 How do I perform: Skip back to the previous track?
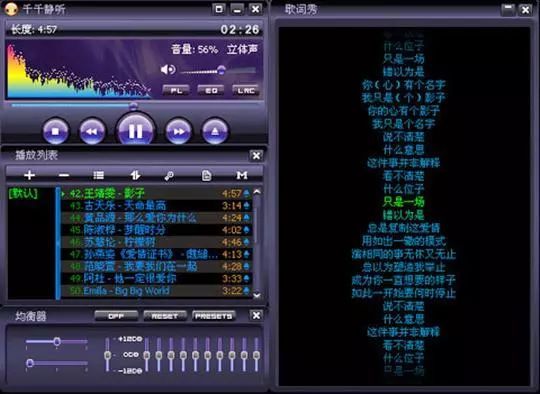click(92, 131)
